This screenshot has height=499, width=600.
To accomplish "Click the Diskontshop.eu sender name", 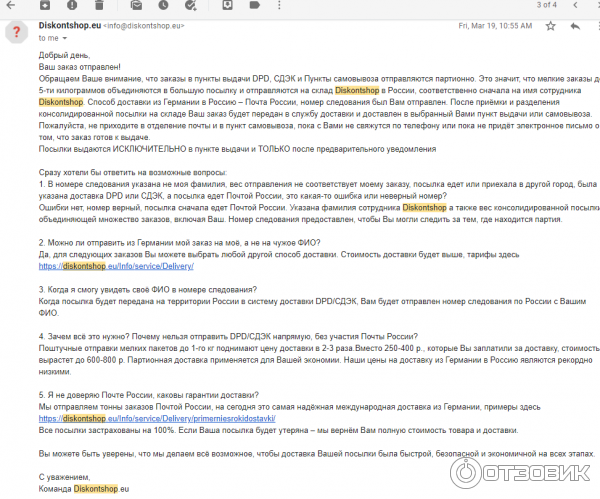I will [x=69, y=25].
